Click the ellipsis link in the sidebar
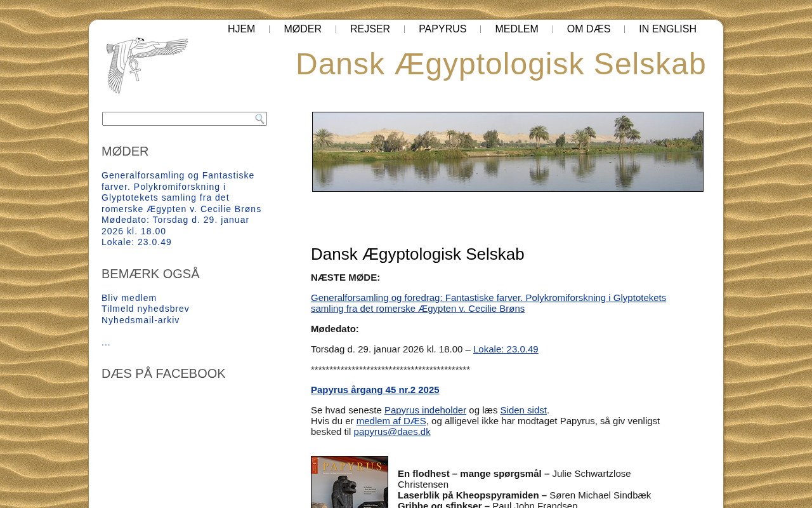 tap(106, 342)
